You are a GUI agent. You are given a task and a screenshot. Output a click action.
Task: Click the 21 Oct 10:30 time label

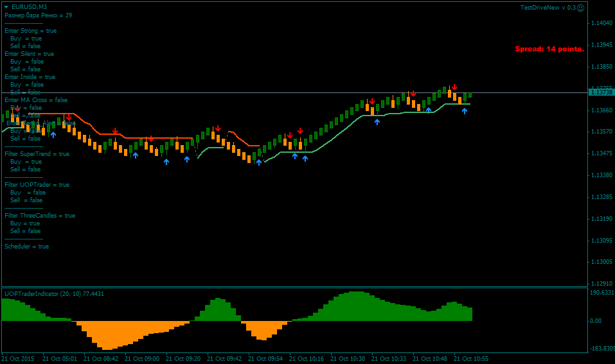pos(348,358)
